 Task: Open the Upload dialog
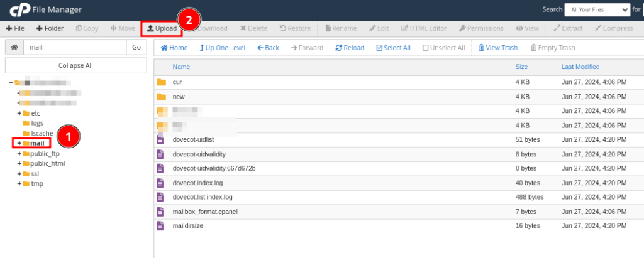click(162, 28)
